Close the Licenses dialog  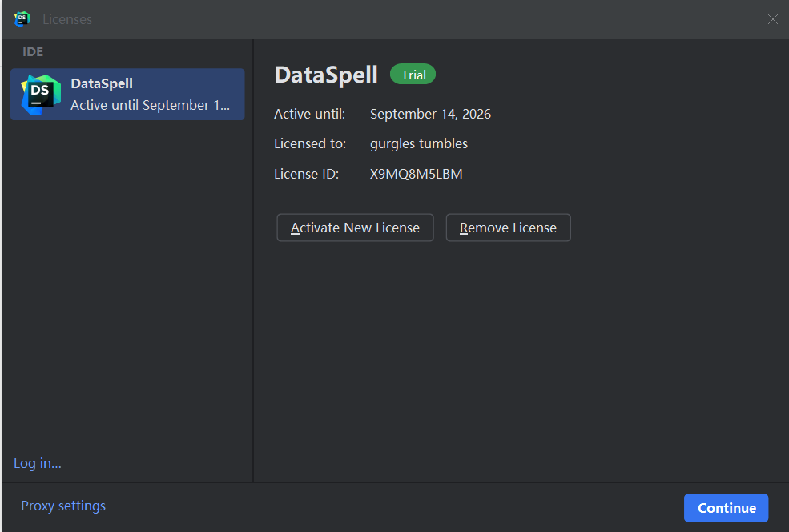click(x=772, y=19)
